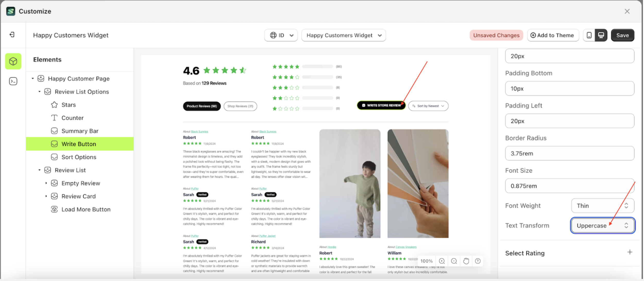Switch preview to mobile view
644x281 pixels.
(589, 35)
